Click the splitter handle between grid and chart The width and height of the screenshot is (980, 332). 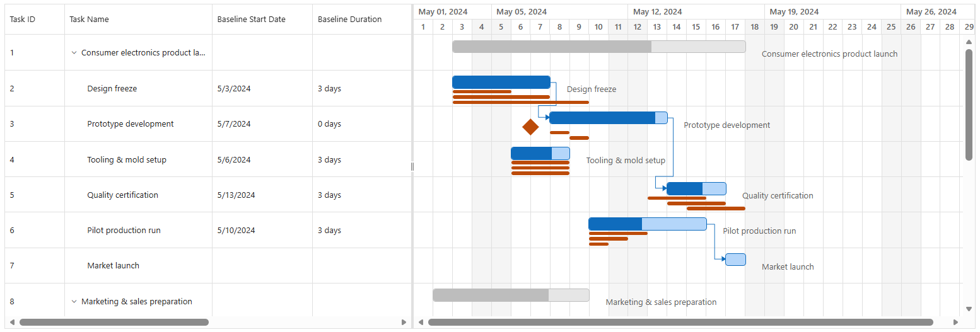coord(412,166)
